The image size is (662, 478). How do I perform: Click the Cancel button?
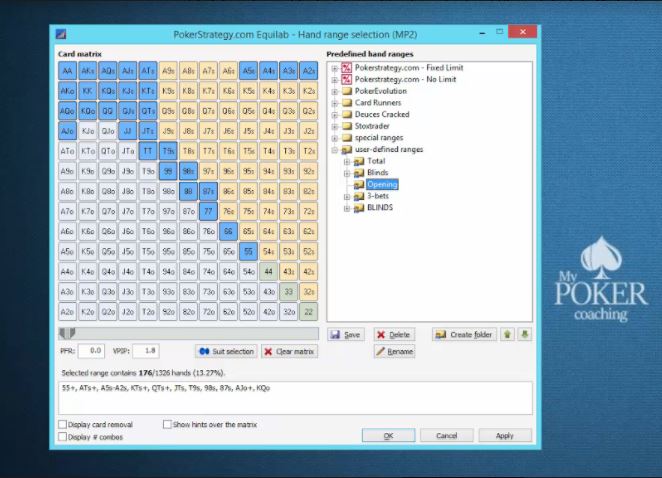[447, 435]
